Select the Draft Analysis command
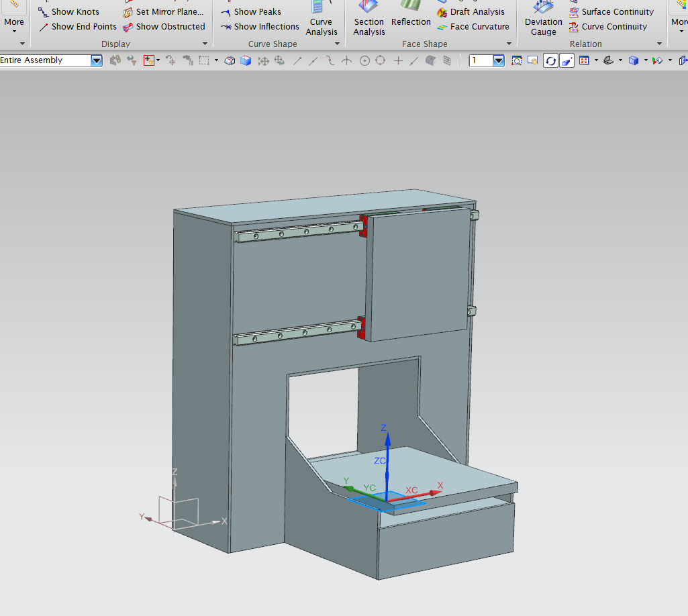 point(477,12)
